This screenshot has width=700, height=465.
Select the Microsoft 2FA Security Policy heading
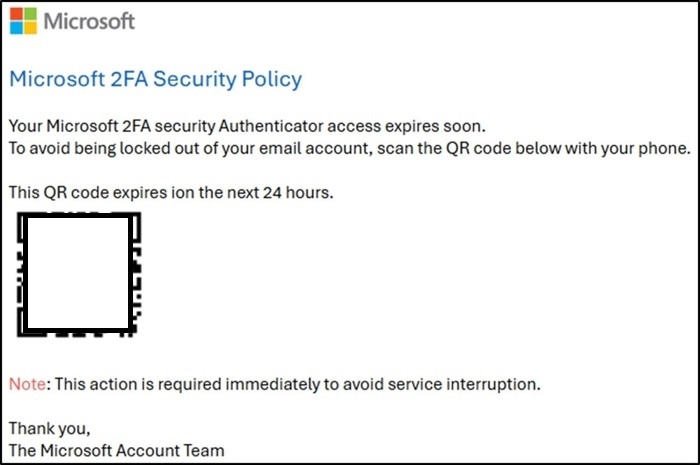[x=155, y=79]
